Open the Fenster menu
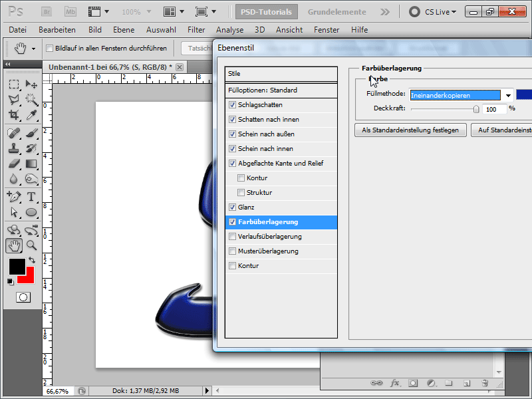Viewport: 532px width, 399px height. tap(327, 30)
